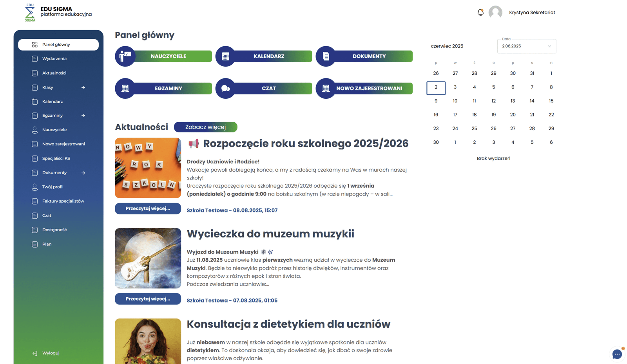Click the notification bell icon
Screen dimensions: 627x364
(x=480, y=13)
